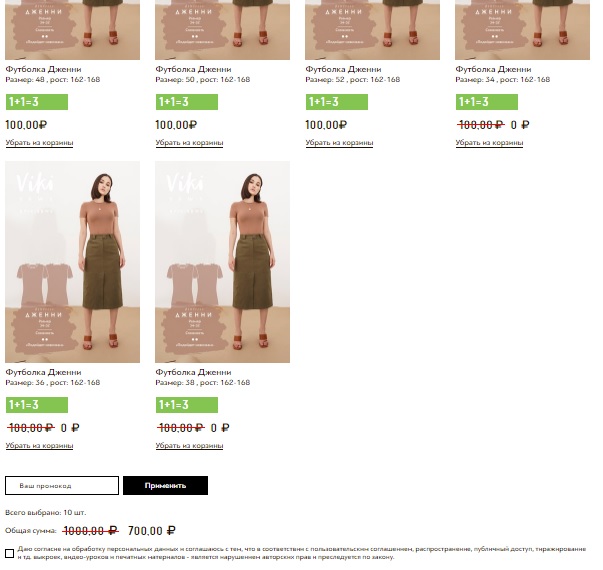Click the 1+1=3 badge on size 48 item
Image resolution: width=603 pixels, height=570 pixels.
pos(37,102)
